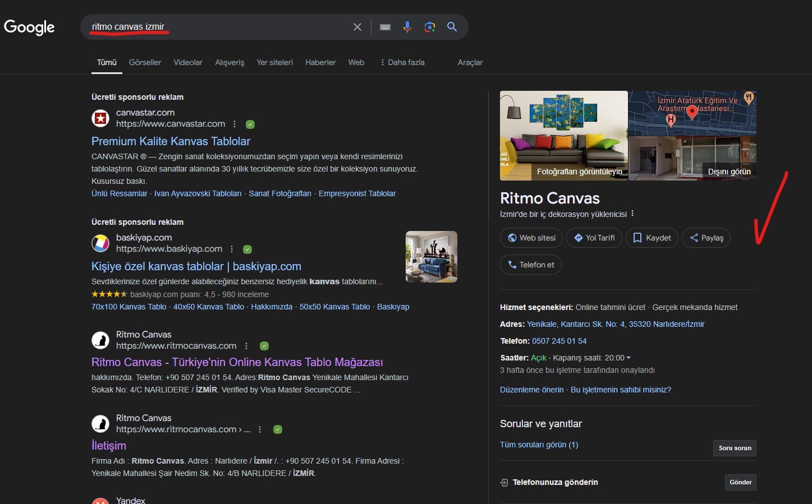This screenshot has width=812, height=504.
Task: Open Premium Kalite Kanvas Tablolar ad
Action: [171, 141]
